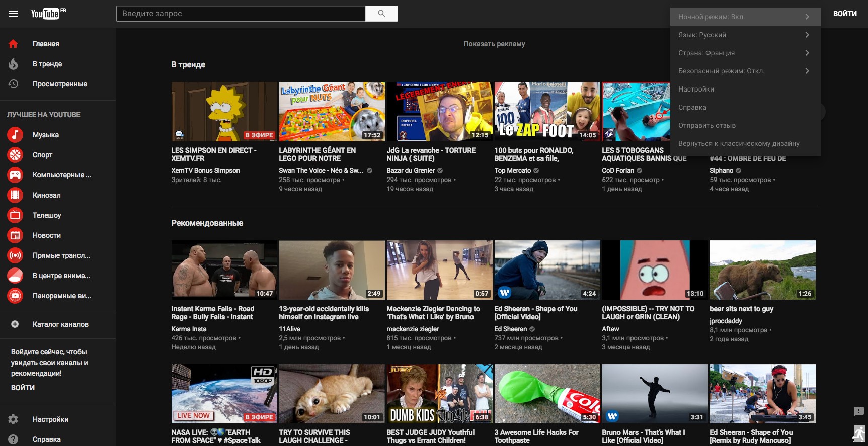Select the Sport category icon
Image resolution: width=868 pixels, height=446 pixels.
point(15,155)
